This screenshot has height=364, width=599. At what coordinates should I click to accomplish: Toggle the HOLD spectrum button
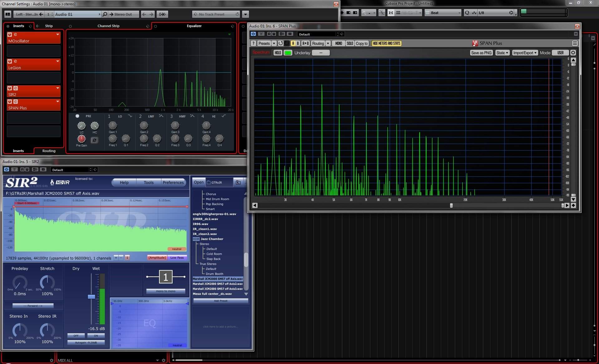pos(278,53)
